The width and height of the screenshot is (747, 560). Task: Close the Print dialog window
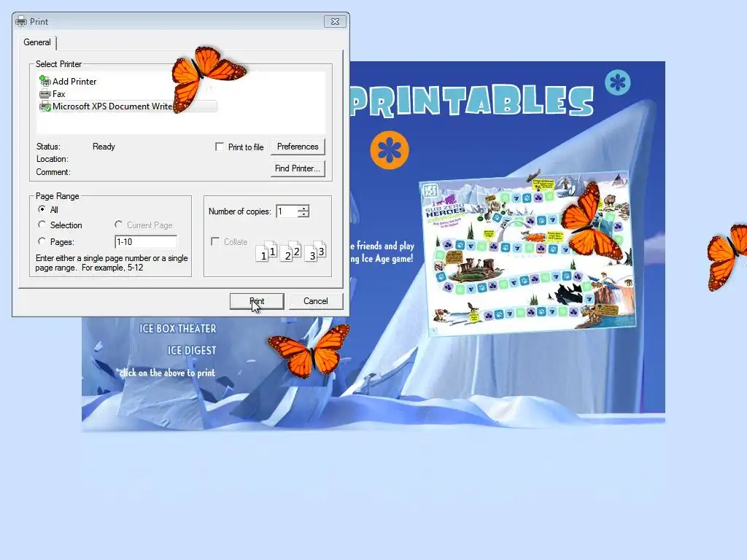point(335,21)
